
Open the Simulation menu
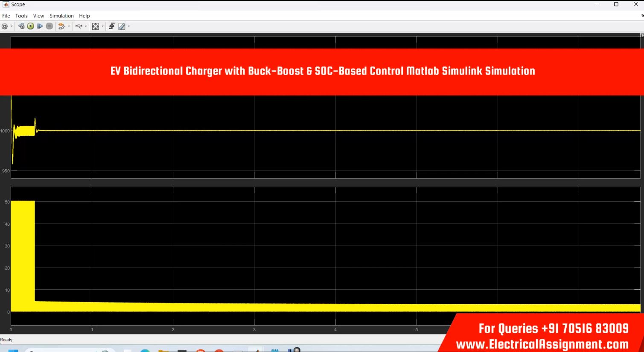(61, 16)
